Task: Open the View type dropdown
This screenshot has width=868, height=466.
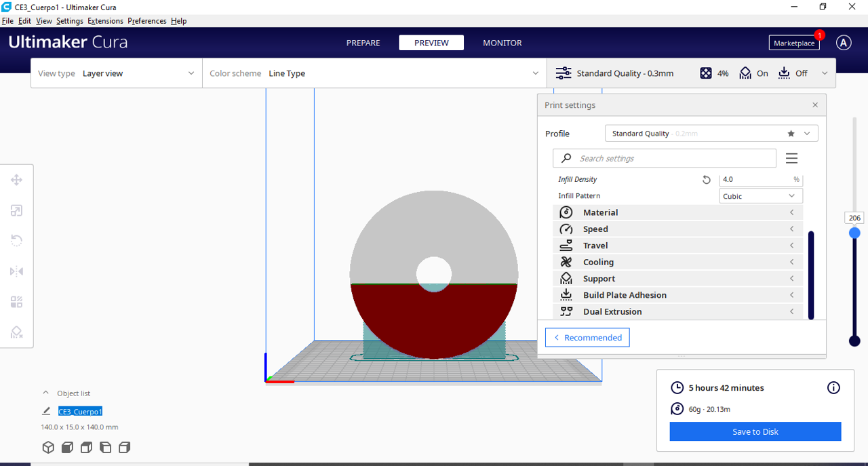Action: click(117, 73)
